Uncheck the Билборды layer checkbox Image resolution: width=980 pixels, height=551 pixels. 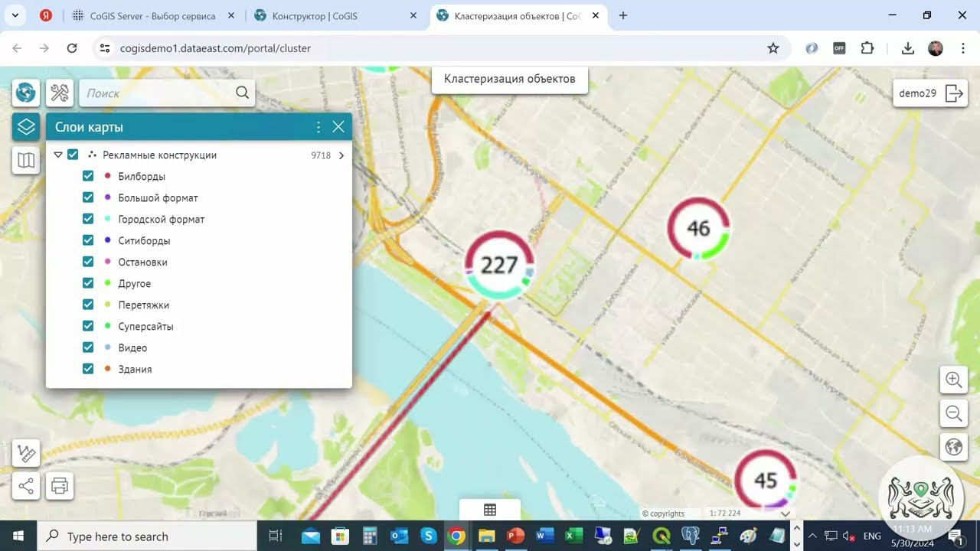pyautogui.click(x=88, y=176)
